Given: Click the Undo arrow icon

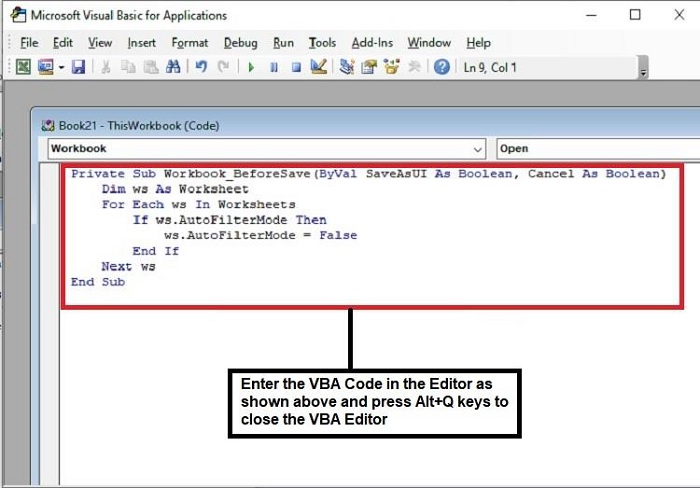Looking at the screenshot, I should tap(201, 67).
